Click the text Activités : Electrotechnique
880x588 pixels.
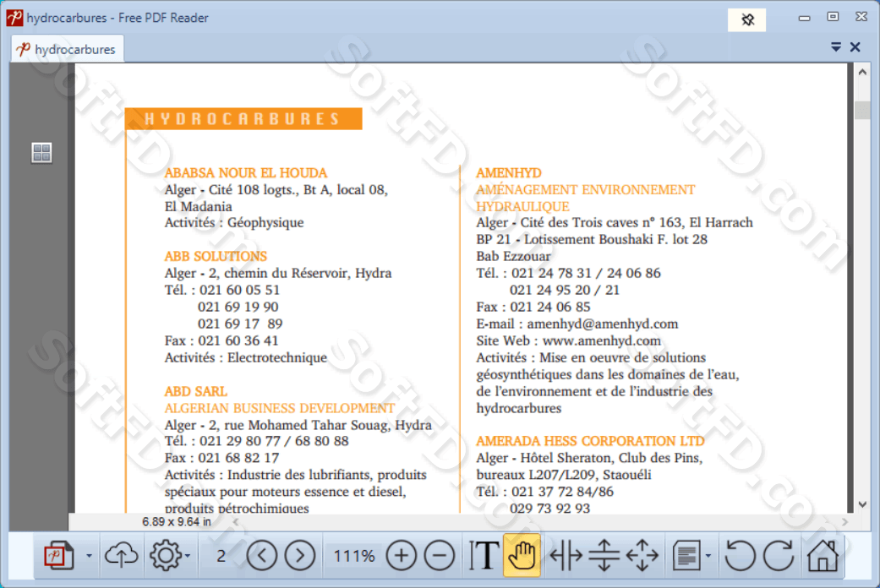pyautogui.click(x=245, y=357)
